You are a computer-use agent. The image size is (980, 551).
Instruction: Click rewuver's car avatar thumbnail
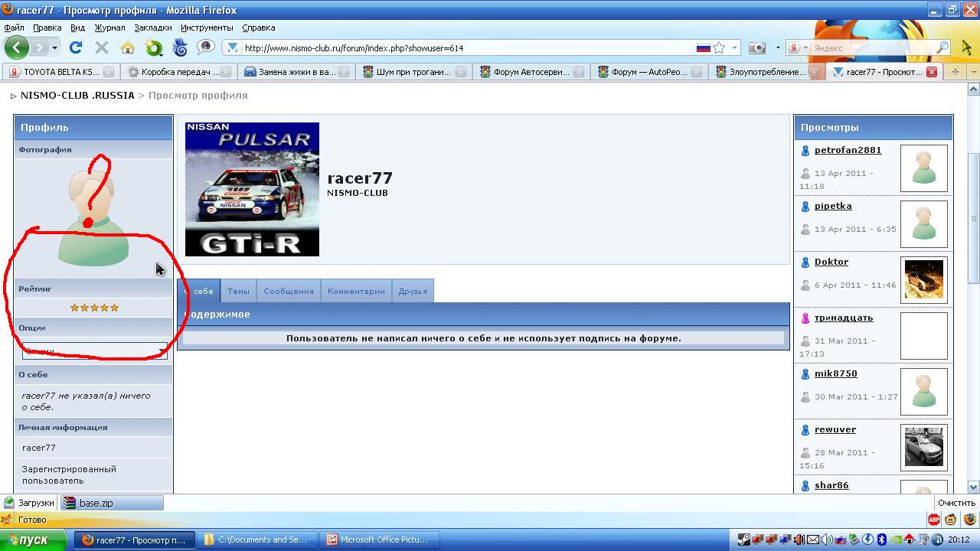click(924, 448)
